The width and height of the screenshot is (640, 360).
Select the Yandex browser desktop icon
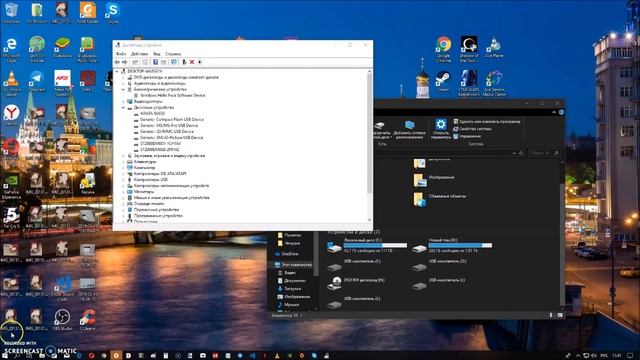(11, 115)
